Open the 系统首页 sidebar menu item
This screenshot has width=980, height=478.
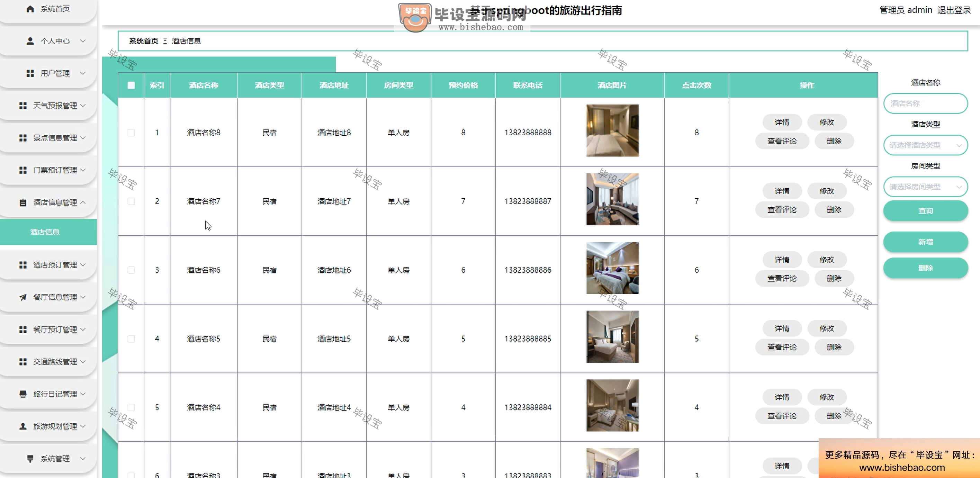pyautogui.click(x=48, y=9)
